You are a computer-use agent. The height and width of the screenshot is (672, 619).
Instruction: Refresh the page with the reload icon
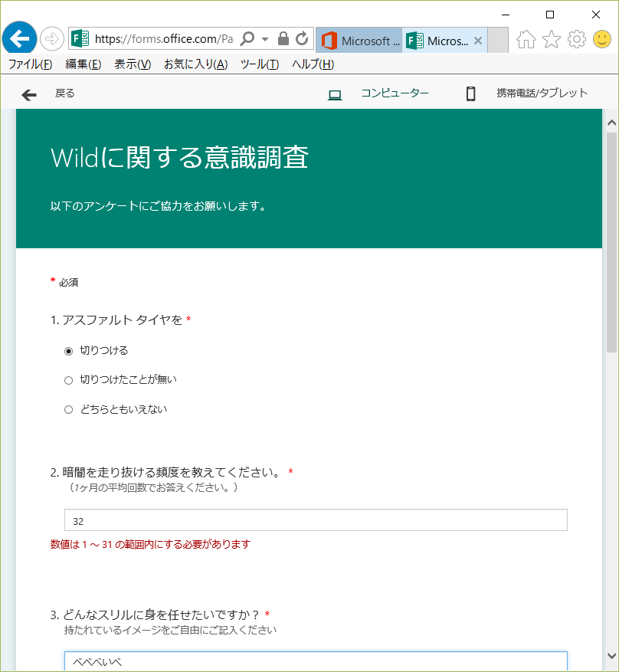(x=302, y=38)
